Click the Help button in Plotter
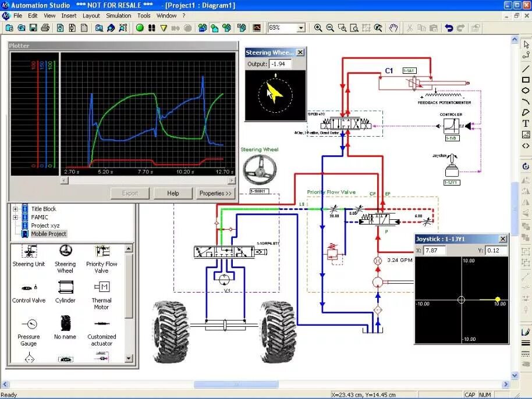The image size is (532, 399). (x=173, y=193)
